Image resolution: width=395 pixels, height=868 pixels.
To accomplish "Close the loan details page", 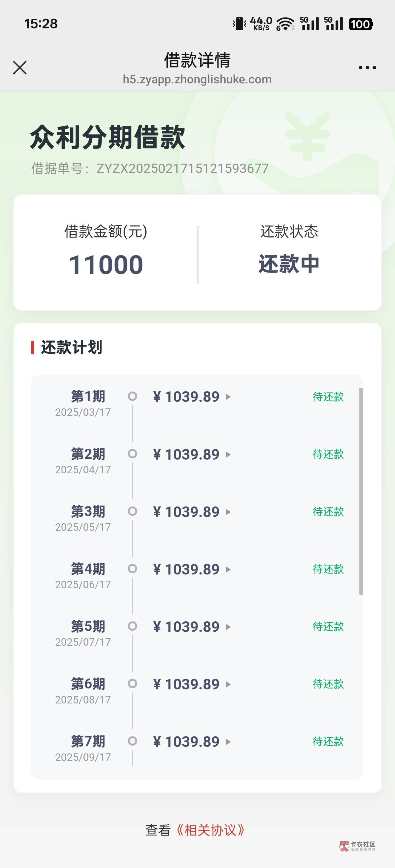I will click(x=20, y=67).
